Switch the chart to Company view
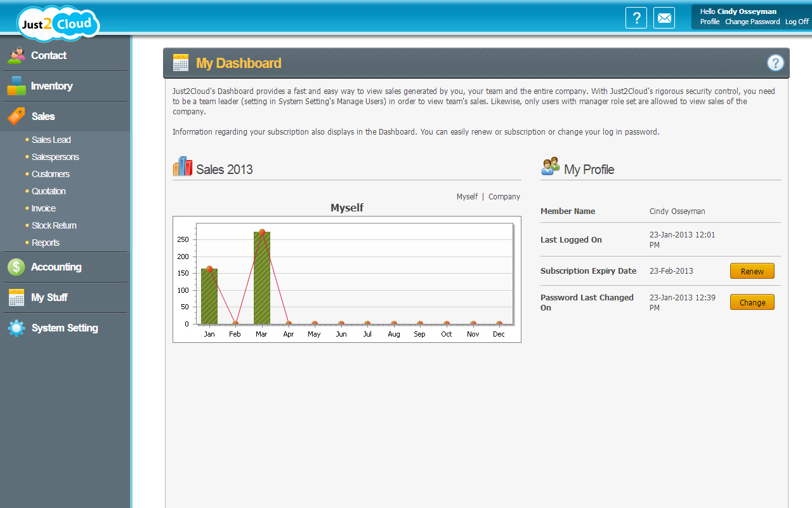The height and width of the screenshot is (508, 812). [504, 196]
